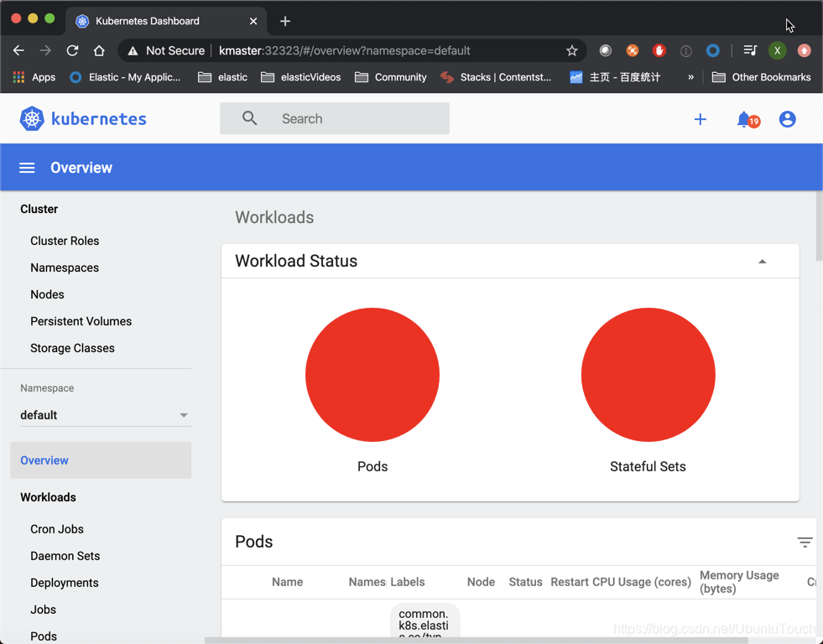Open the hamburger menu next to Overview
The image size is (823, 644).
(27, 168)
